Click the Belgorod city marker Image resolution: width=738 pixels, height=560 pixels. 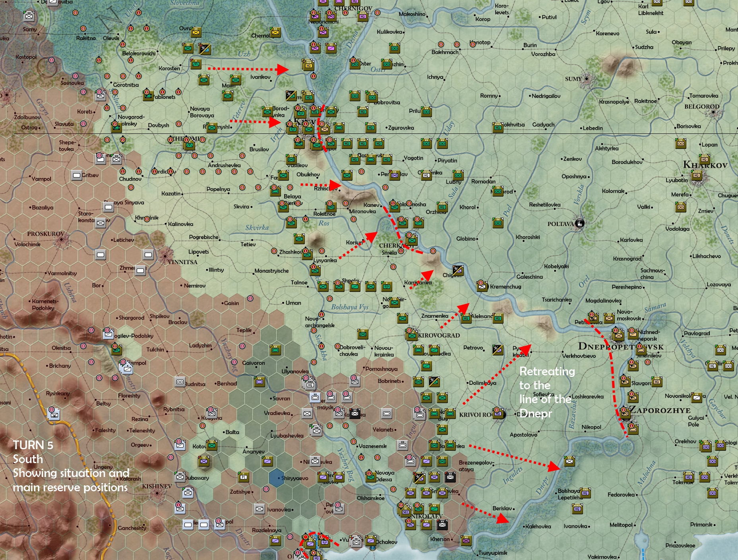[x=713, y=112]
